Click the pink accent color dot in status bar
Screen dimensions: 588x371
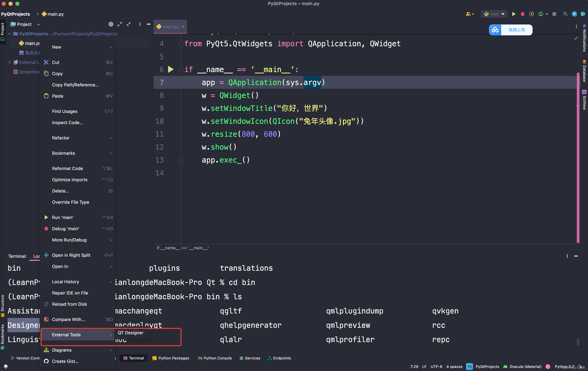pyautogui.click(x=548, y=366)
